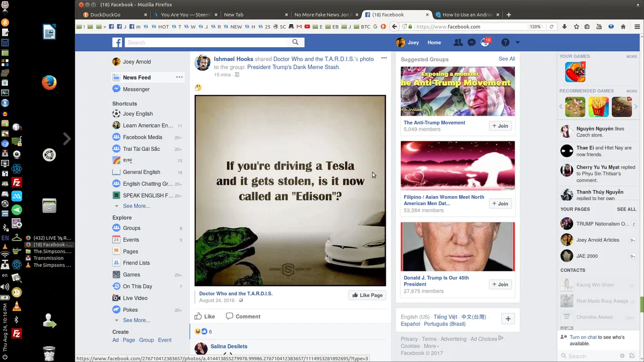Open the Friend Requests icon in the header
Screen dimensions: 644x362
click(458, 43)
